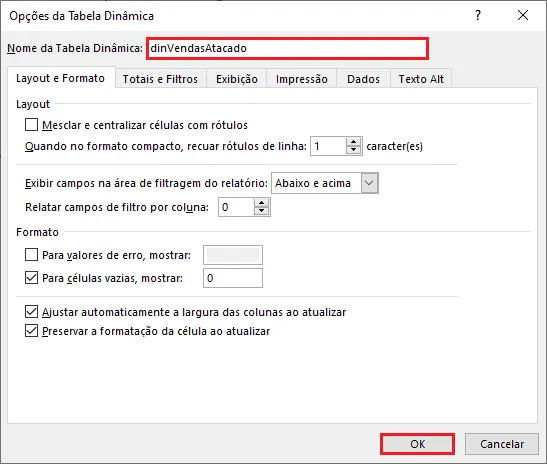Decrease filter fields per column value
547x464 pixels.
pos(262,211)
